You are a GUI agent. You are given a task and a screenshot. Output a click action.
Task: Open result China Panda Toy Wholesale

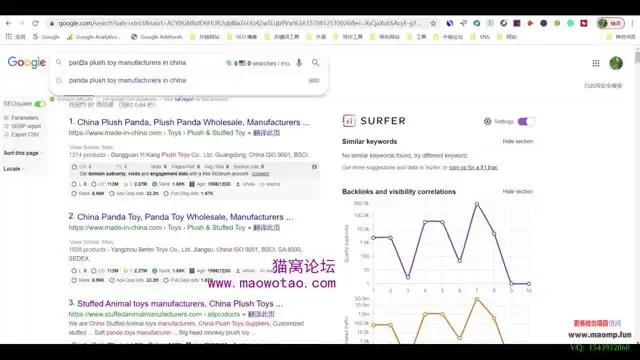pos(185,217)
